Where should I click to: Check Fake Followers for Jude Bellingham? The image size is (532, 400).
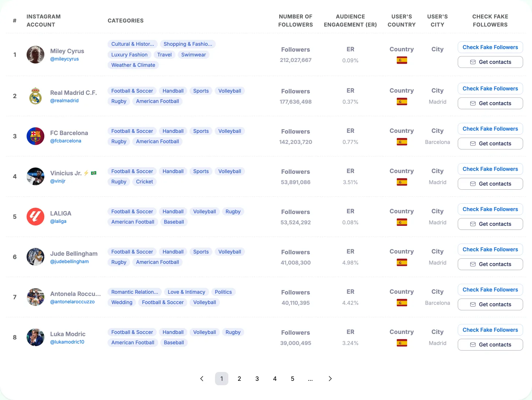click(x=490, y=249)
